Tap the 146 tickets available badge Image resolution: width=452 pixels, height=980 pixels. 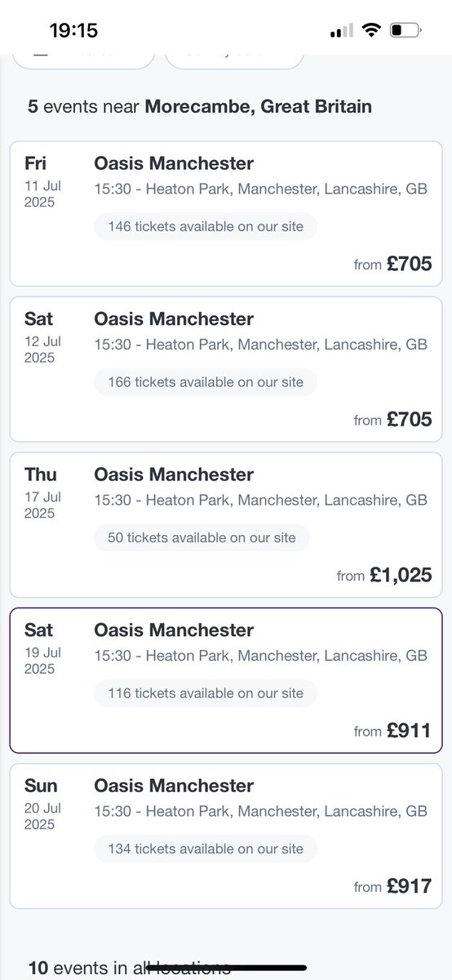click(x=206, y=226)
